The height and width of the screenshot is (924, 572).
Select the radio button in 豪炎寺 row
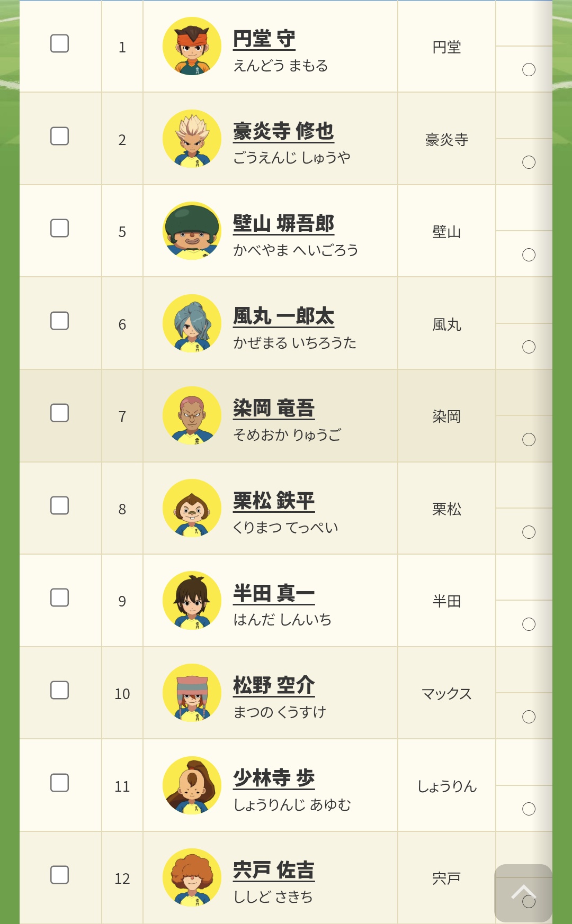[x=529, y=162]
